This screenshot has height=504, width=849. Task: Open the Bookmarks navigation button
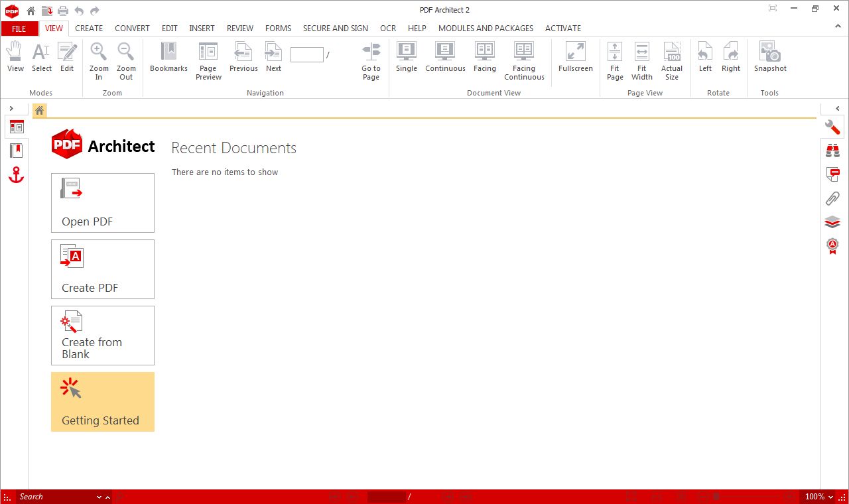pyautogui.click(x=168, y=57)
